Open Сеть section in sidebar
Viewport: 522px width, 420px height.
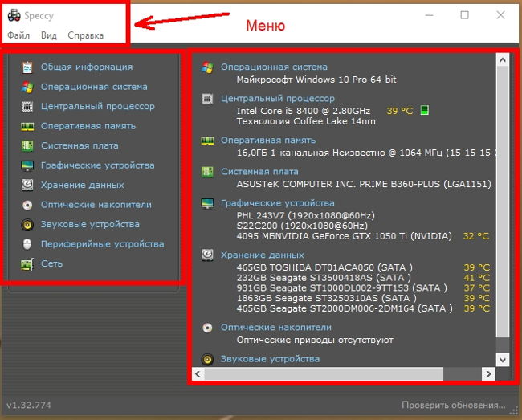51,263
